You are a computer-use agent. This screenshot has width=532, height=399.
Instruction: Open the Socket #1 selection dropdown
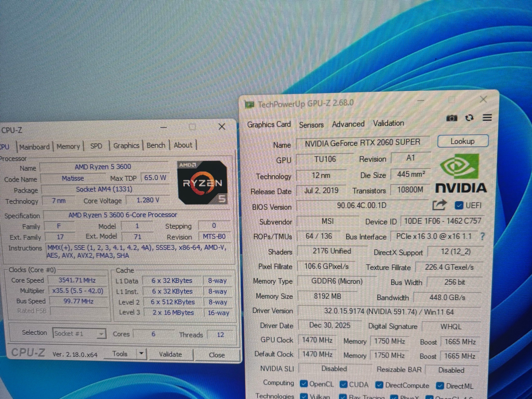(79, 333)
